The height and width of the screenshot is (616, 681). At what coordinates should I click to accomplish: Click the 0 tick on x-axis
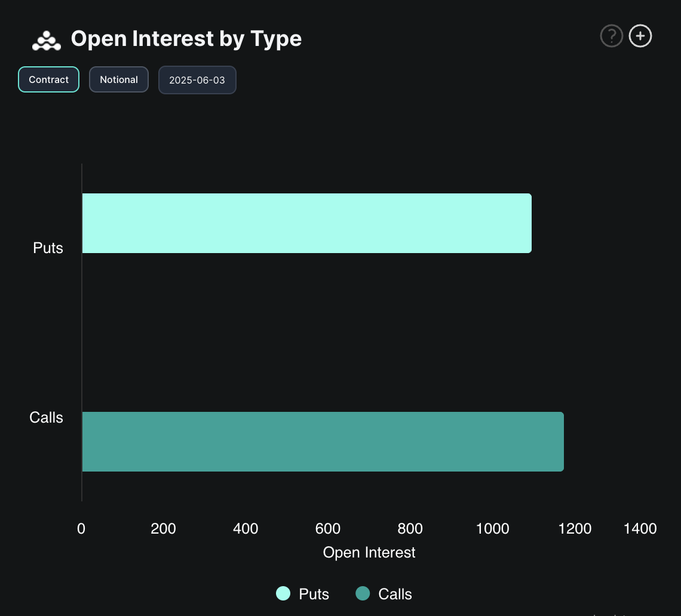(x=81, y=528)
